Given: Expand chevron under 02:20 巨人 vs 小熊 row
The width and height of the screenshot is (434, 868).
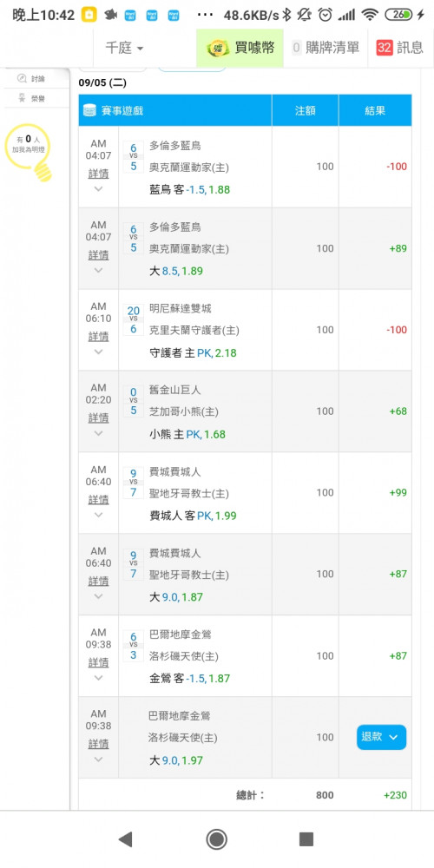Looking at the screenshot, I should coord(99,433).
